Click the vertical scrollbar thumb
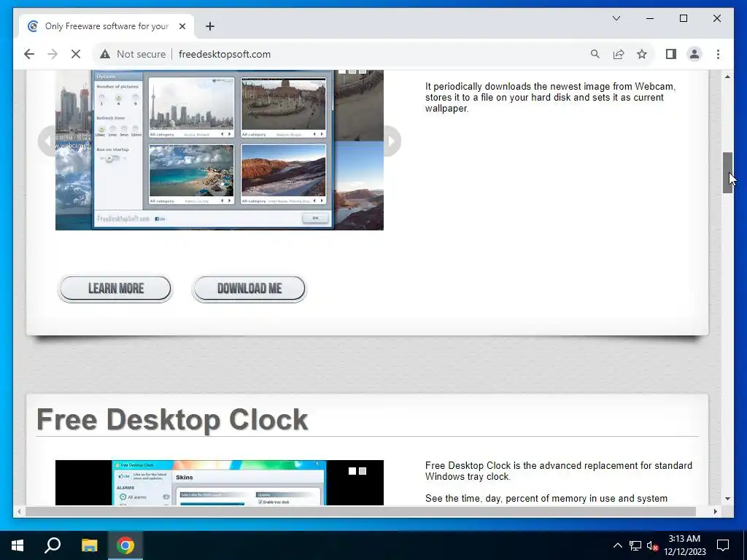Viewport: 747px width, 560px height. [x=727, y=172]
